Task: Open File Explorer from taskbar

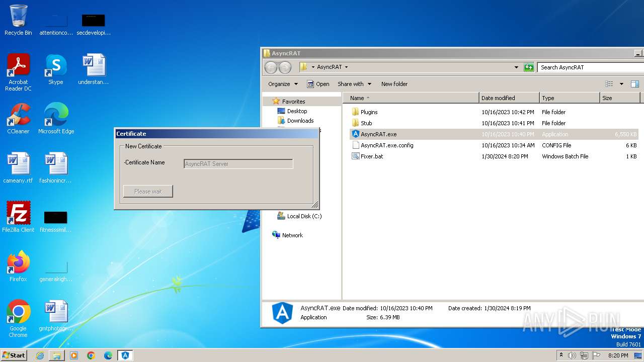Action: tap(57, 355)
